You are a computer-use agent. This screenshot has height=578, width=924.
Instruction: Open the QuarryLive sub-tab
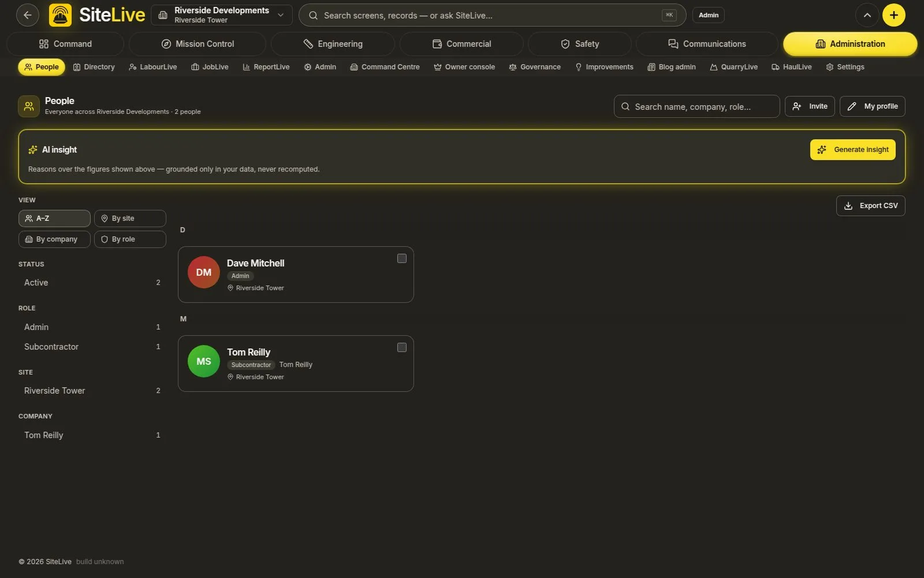point(734,67)
